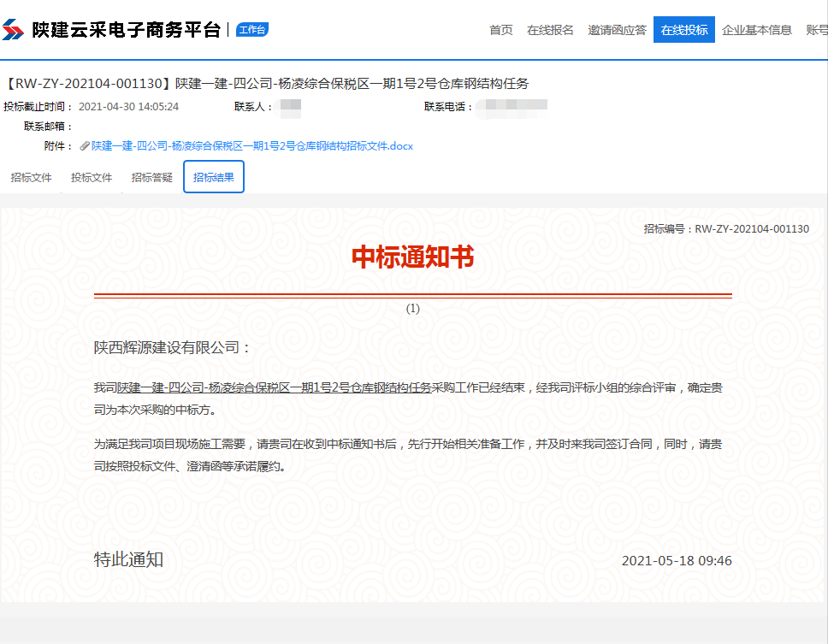The image size is (828, 644).
Task: Open 企业基本信息 navigation item
Action: (x=756, y=30)
